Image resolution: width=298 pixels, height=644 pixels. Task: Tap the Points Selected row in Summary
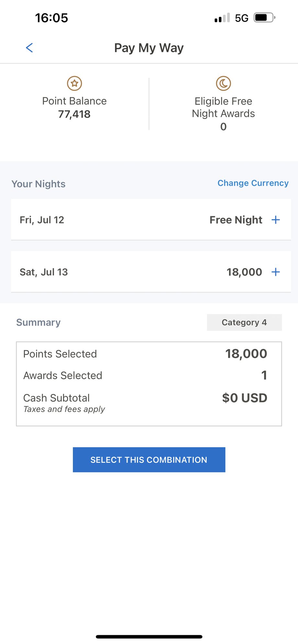point(145,354)
